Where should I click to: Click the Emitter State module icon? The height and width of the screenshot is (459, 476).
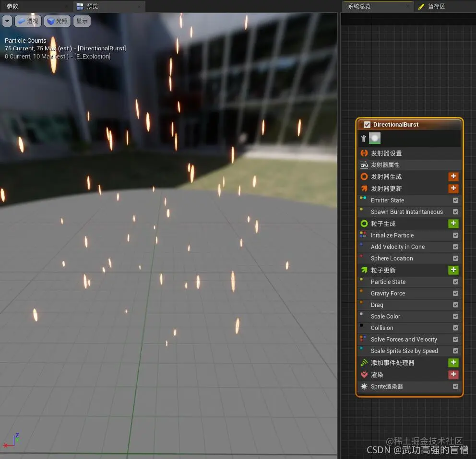pyautogui.click(x=363, y=198)
